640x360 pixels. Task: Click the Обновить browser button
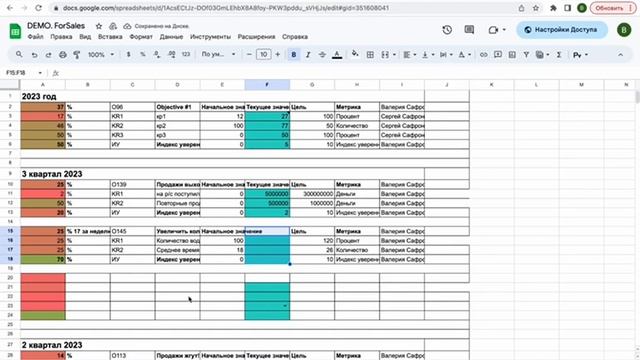[x=613, y=8]
